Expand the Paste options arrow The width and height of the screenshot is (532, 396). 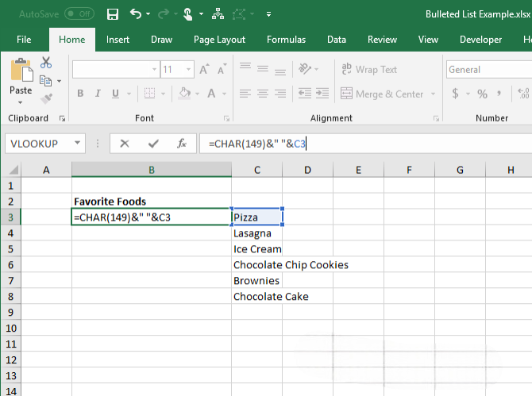(21, 102)
